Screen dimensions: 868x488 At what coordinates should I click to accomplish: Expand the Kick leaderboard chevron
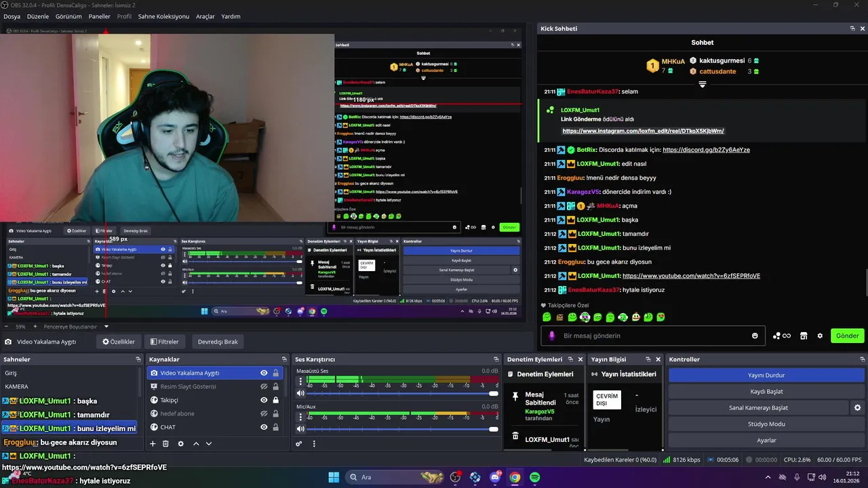point(703,85)
